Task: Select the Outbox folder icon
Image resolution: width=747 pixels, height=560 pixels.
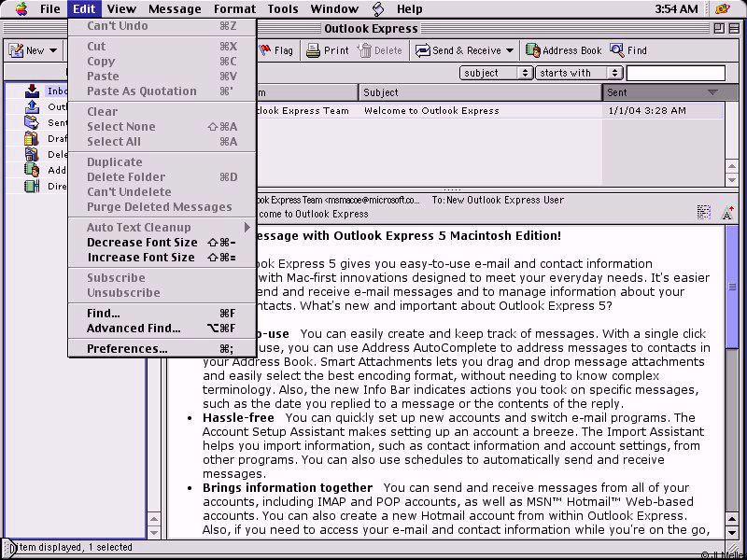Action: point(32,106)
